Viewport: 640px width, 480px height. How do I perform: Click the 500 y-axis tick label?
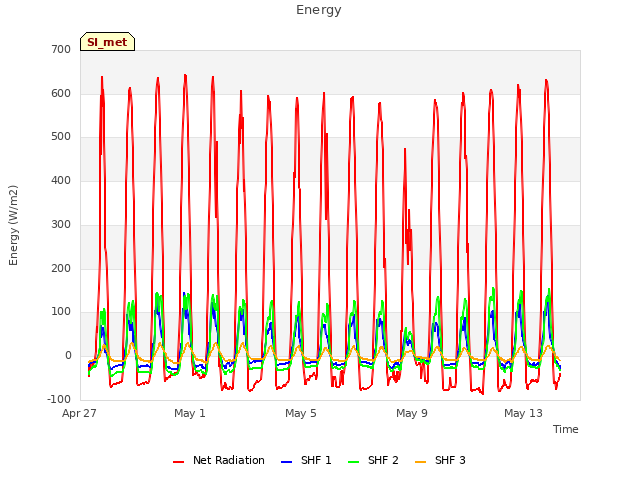(61, 137)
